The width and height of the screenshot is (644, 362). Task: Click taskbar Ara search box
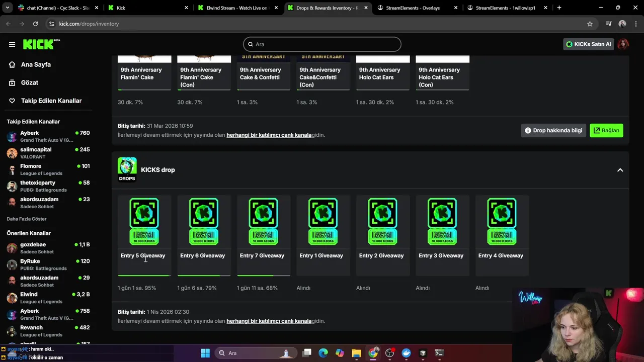tap(256, 353)
